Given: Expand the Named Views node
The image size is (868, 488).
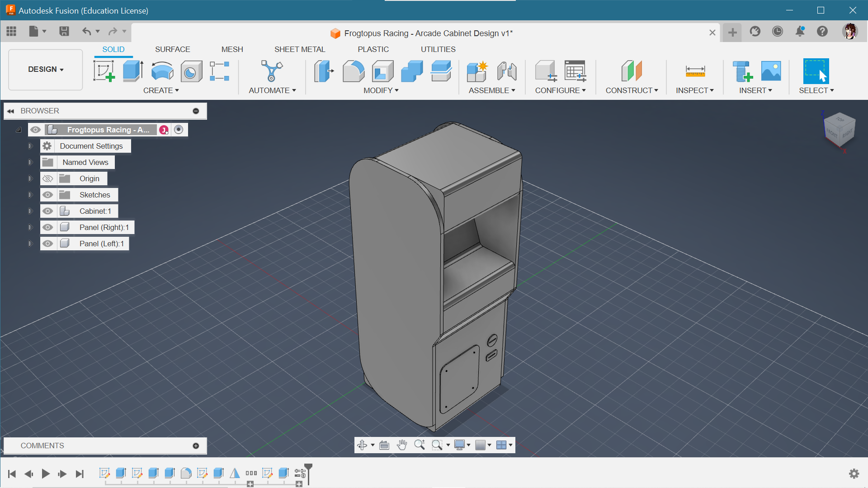Looking at the screenshot, I should (30, 162).
